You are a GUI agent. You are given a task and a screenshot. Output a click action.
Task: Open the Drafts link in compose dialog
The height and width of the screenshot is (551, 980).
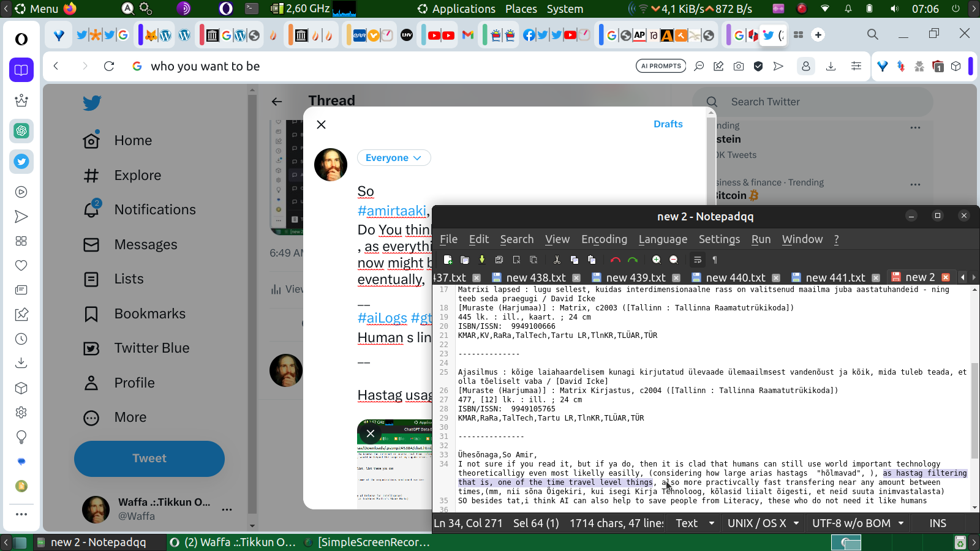(x=668, y=124)
